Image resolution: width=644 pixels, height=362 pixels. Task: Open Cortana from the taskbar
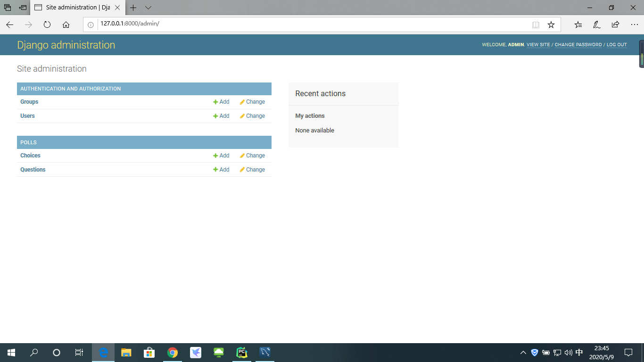click(x=57, y=353)
